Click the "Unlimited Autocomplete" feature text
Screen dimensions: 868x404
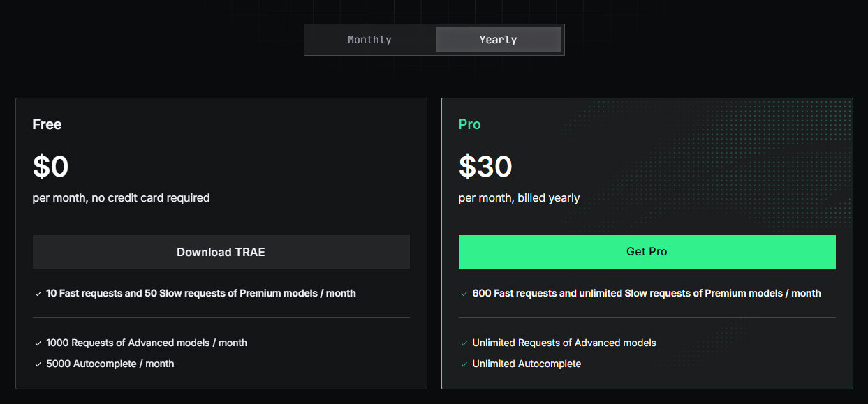pyautogui.click(x=527, y=364)
